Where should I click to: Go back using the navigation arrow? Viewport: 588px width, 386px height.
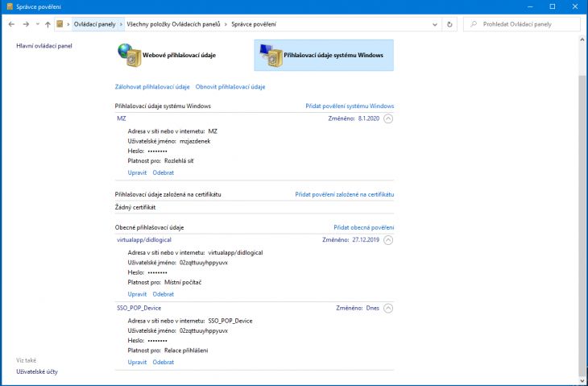[11, 24]
